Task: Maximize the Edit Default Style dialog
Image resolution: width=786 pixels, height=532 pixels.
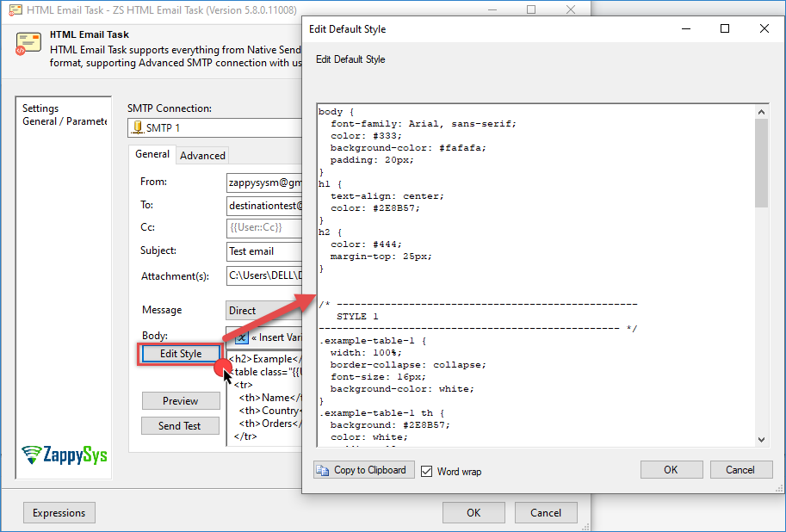Action: [725, 28]
